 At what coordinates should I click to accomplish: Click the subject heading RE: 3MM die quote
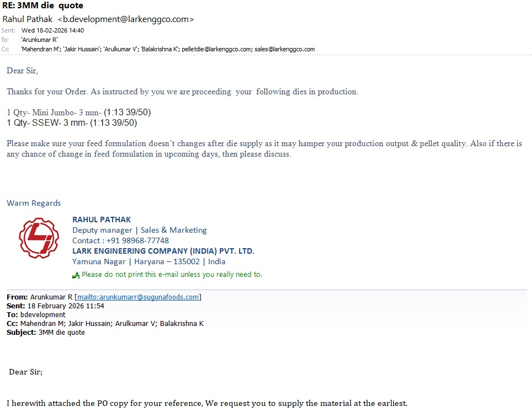coord(43,6)
